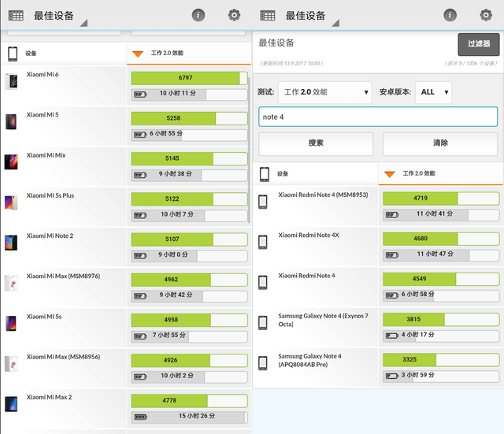This screenshot has height=434, width=504.
Task: Click phone icon in right 设备 header
Action: point(265,174)
